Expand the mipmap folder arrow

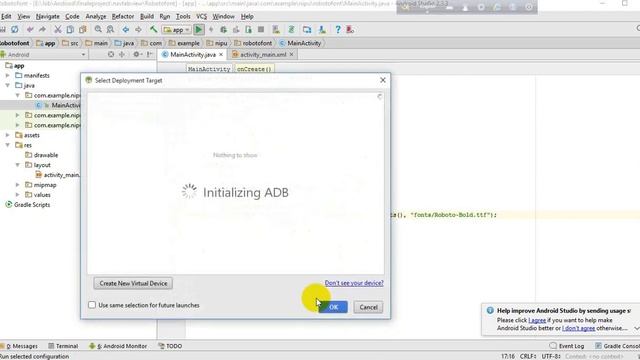click(18, 185)
